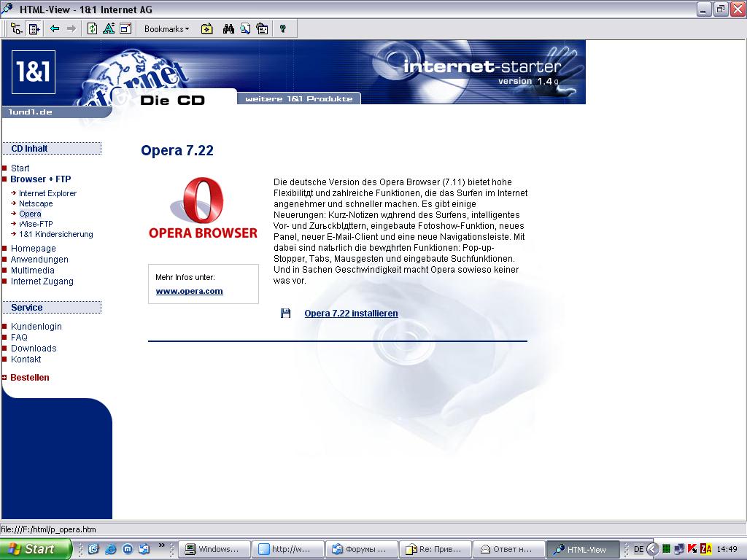Click the grayed forward arrow icon

click(71, 28)
